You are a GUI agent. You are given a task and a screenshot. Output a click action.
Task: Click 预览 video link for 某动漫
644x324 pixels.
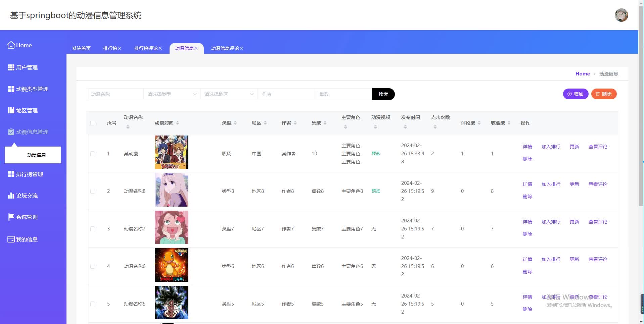click(x=376, y=153)
